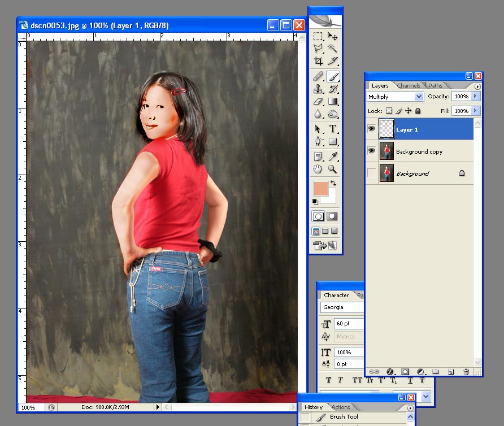Screen dimensions: 504x426
Task: Click the 60 pt font size field
Action: [x=349, y=324]
